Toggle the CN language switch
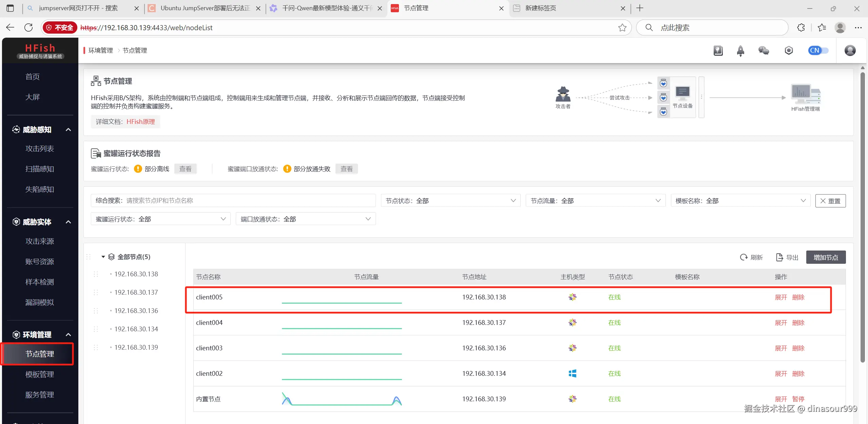This screenshot has width=868, height=424. click(818, 51)
